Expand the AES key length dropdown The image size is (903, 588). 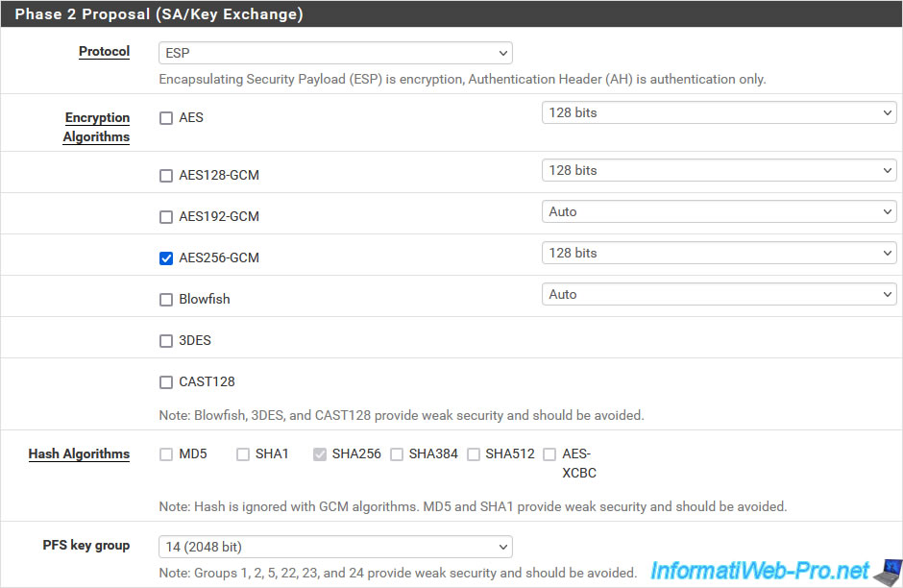[719, 112]
